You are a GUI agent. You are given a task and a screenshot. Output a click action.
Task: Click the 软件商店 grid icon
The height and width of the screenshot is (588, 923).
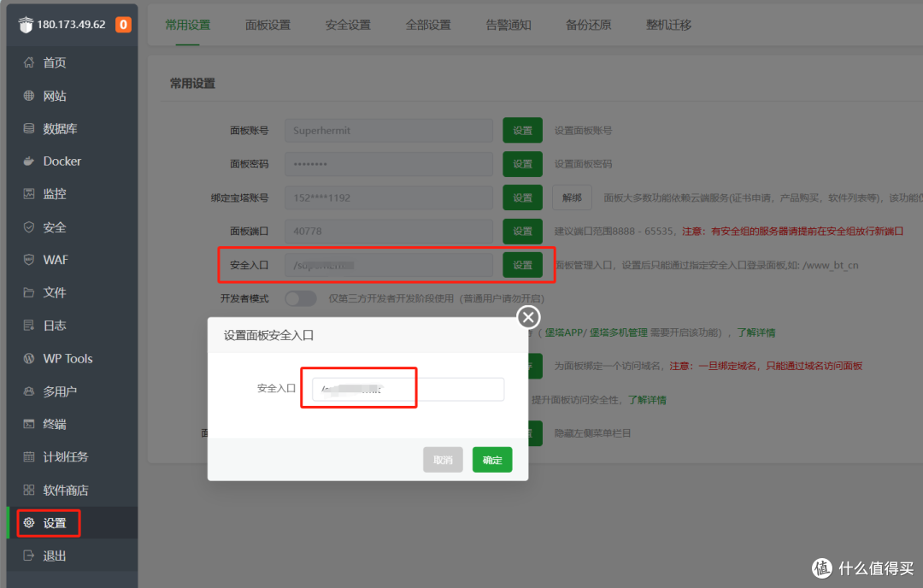(x=29, y=490)
